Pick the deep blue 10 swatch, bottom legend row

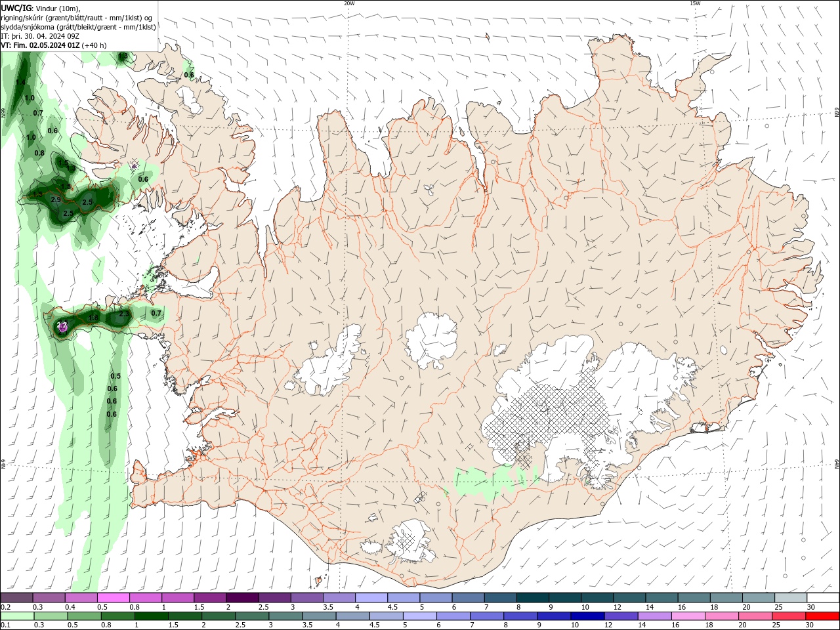click(x=587, y=616)
